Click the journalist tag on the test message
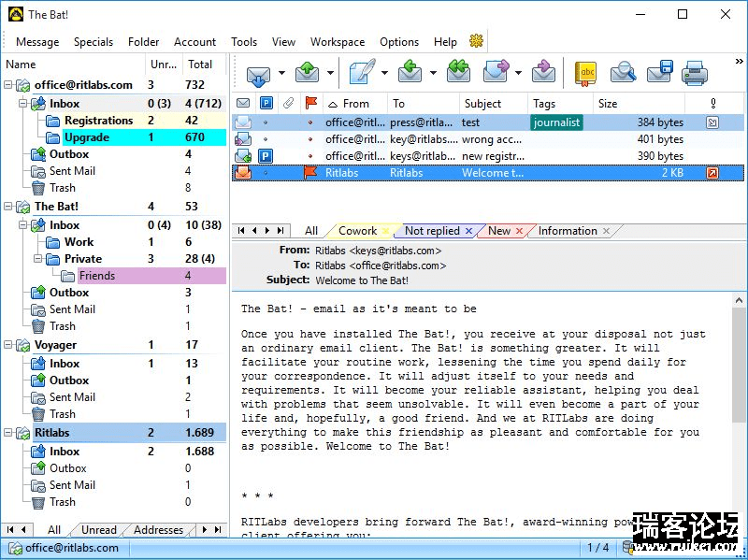Screen dimensions: 748x560 556,122
